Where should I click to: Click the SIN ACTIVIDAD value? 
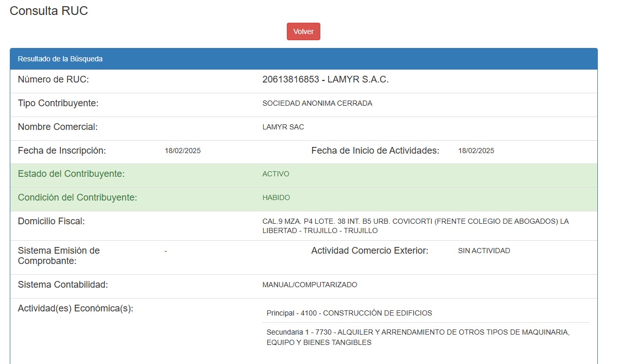pyautogui.click(x=484, y=251)
